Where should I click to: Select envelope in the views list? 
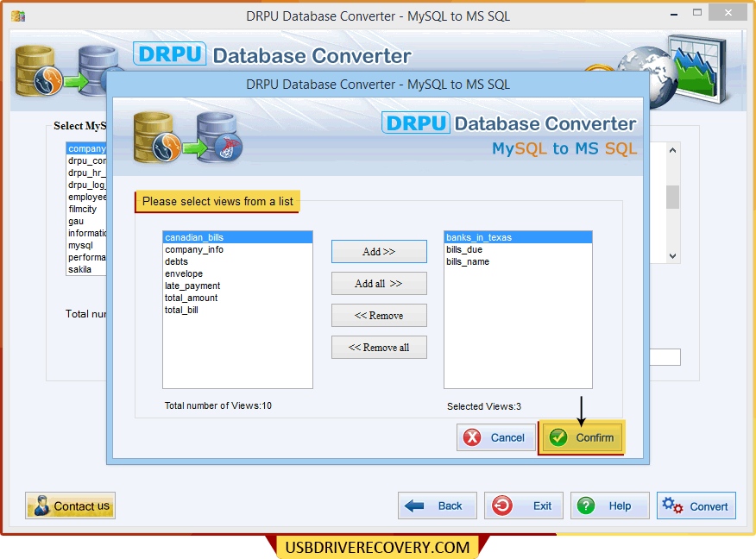click(x=237, y=273)
